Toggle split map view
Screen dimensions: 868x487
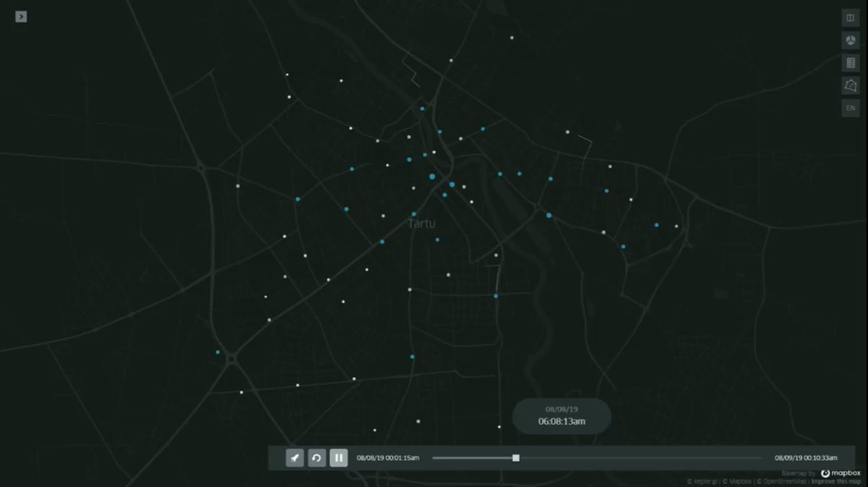(x=850, y=17)
